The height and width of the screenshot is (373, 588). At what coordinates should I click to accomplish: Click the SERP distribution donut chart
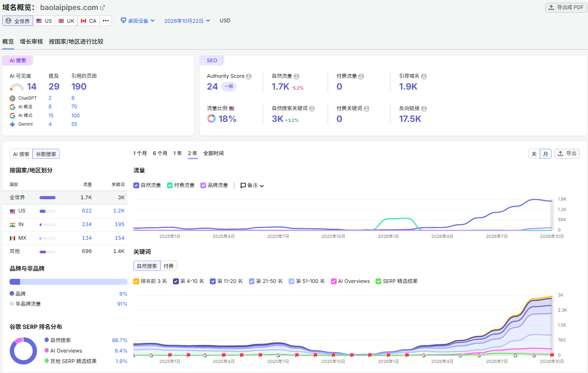tap(23, 351)
